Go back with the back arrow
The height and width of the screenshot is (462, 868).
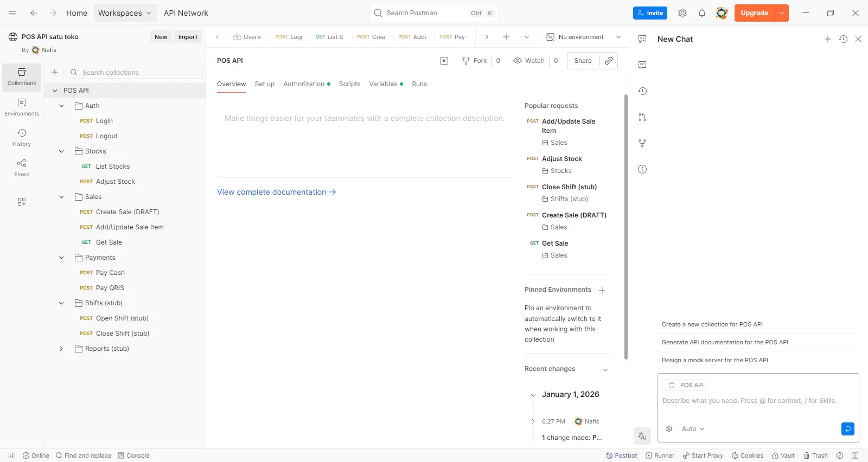34,13
